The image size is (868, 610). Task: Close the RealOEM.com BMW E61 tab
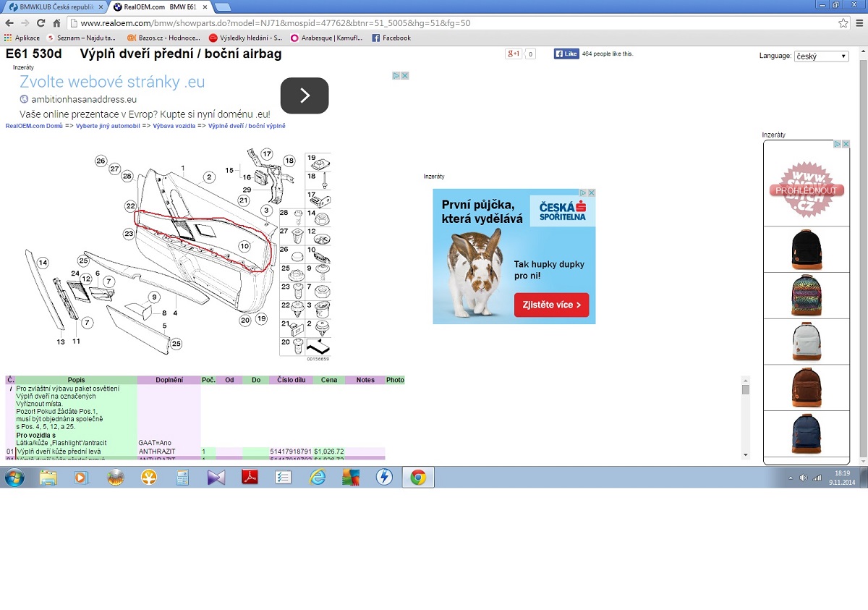point(203,7)
